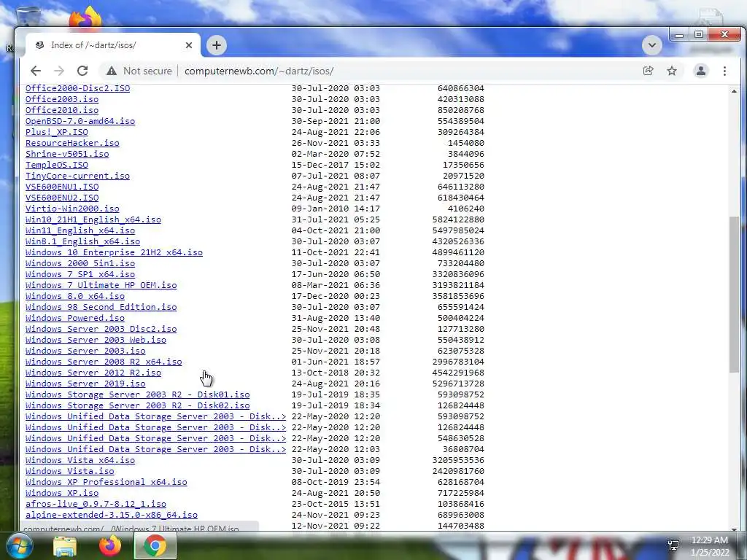Open Windows Start menu orb
Viewport: 747px width, 560px height.
pos(18,545)
